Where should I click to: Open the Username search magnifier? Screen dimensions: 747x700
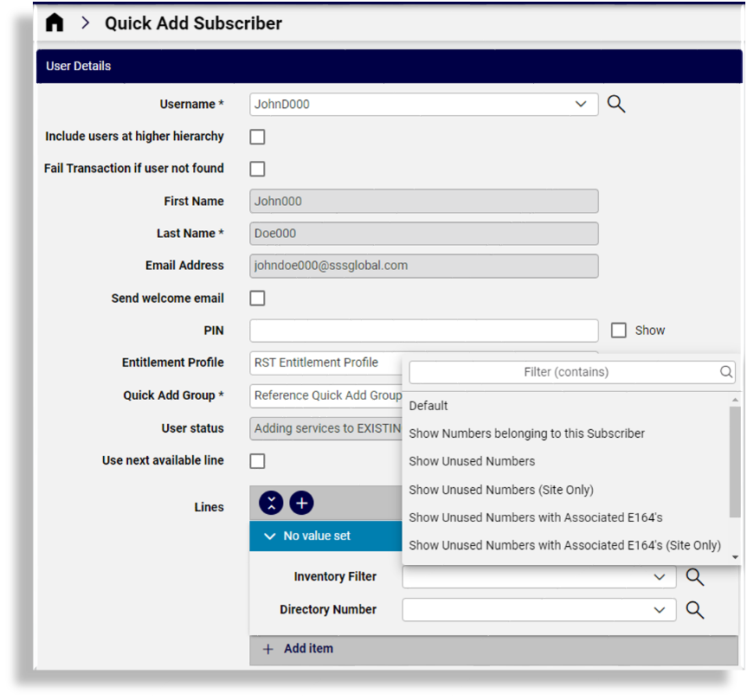[615, 104]
